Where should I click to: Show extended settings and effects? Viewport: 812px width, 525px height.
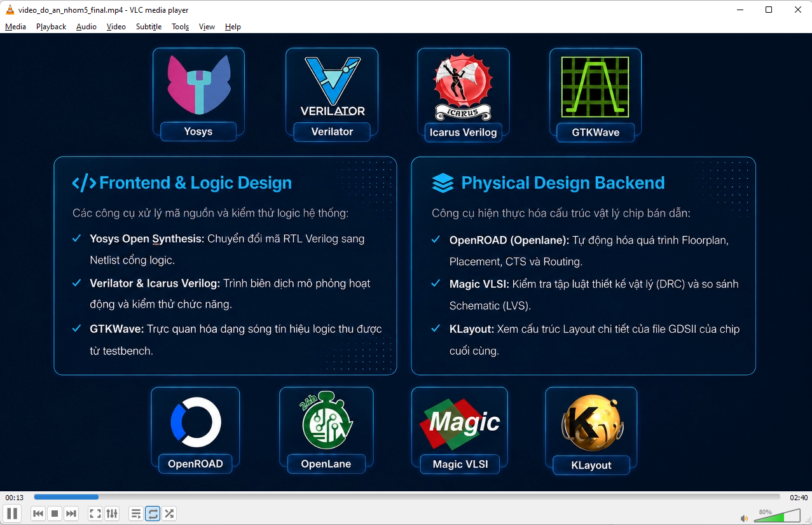click(112, 514)
